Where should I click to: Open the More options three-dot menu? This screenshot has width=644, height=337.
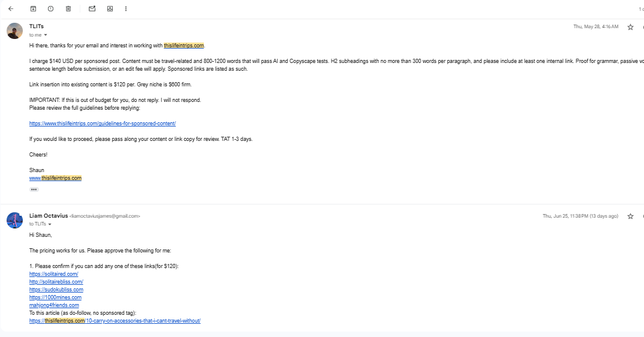(126, 8)
